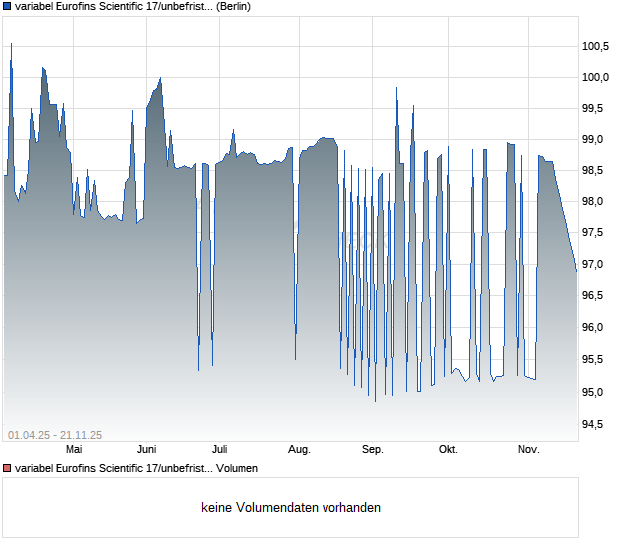Image resolution: width=620 pixels, height=546 pixels.
Task: Select the Sep. label on time axis
Action: [x=373, y=450]
